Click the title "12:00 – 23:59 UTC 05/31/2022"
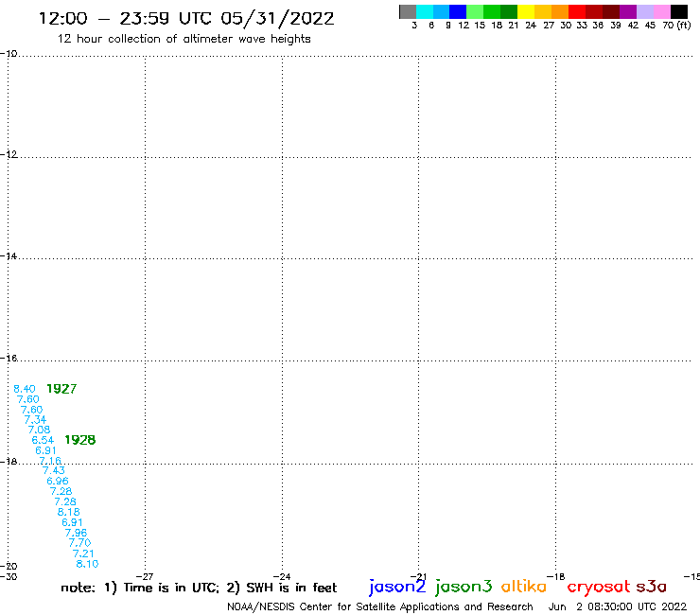The width and height of the screenshot is (700, 615). [x=186, y=19]
